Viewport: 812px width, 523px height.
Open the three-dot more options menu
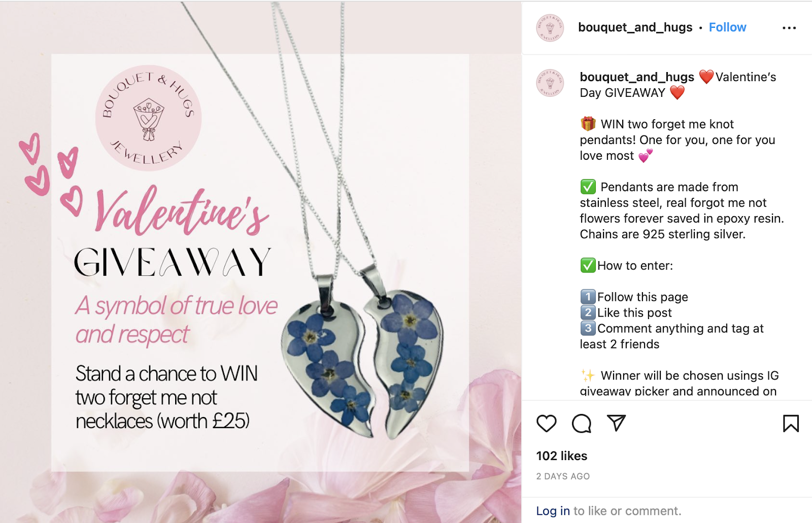click(789, 28)
